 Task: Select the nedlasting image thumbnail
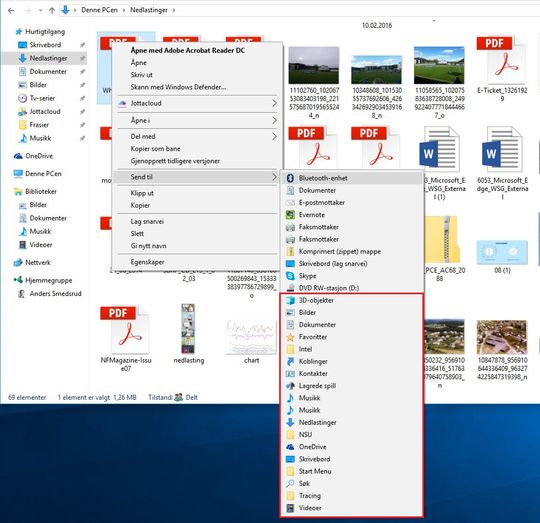(x=188, y=329)
